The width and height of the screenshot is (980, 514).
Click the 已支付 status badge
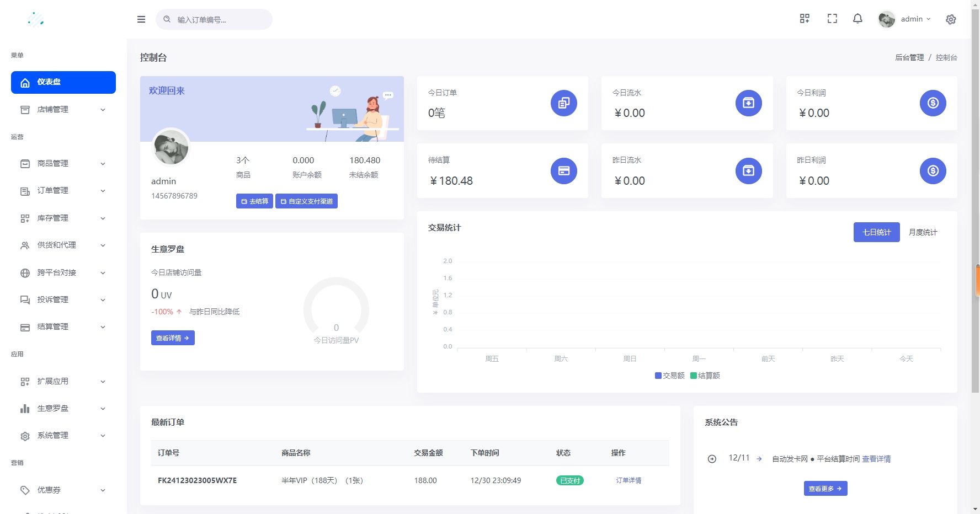570,480
